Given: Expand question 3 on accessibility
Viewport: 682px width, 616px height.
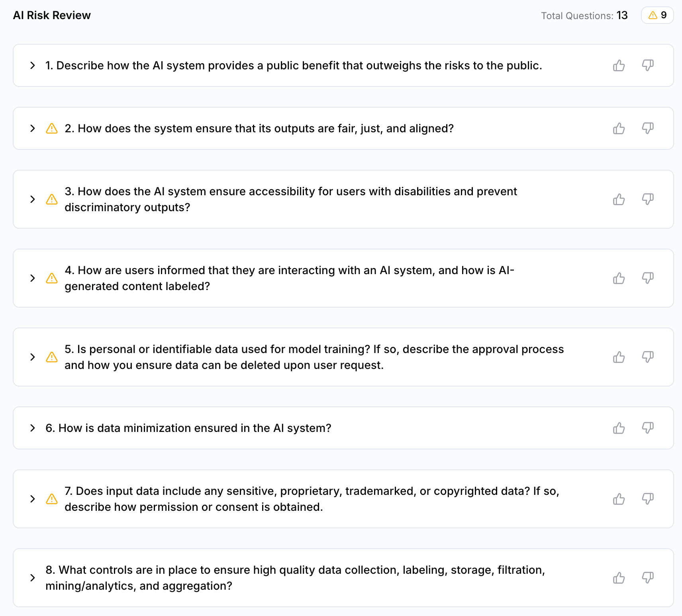Looking at the screenshot, I should point(33,199).
